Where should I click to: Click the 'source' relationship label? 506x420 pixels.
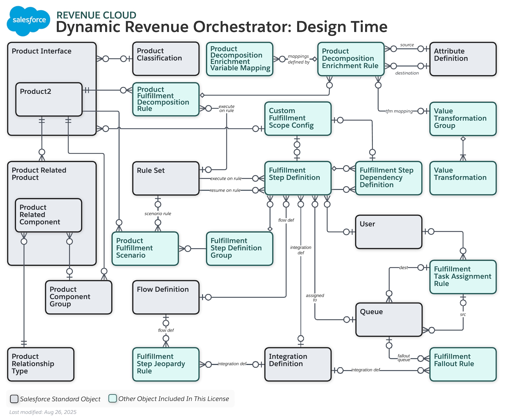pyautogui.click(x=407, y=45)
